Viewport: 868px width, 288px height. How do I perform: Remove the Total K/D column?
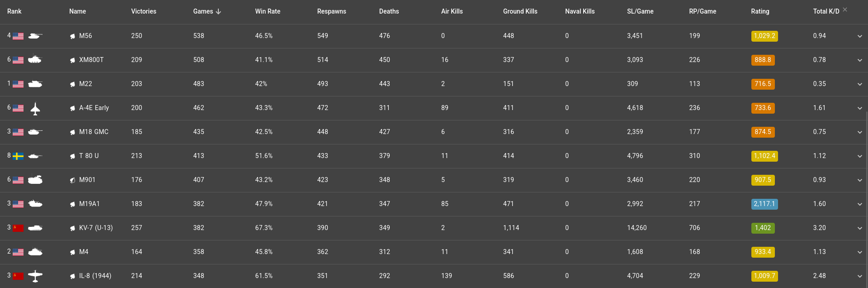(845, 10)
